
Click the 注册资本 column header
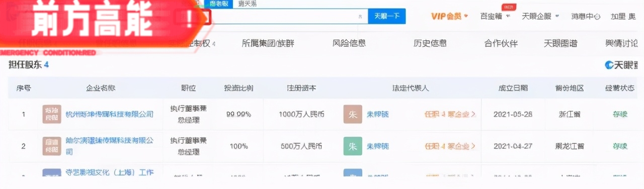pyautogui.click(x=301, y=88)
